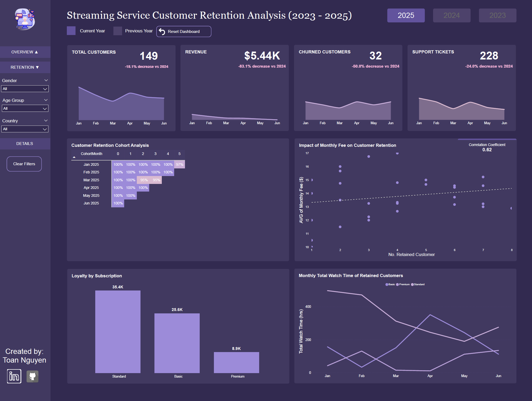Switch dashboard to year 2023
Viewport: 532px width, 401px height.
(x=497, y=16)
